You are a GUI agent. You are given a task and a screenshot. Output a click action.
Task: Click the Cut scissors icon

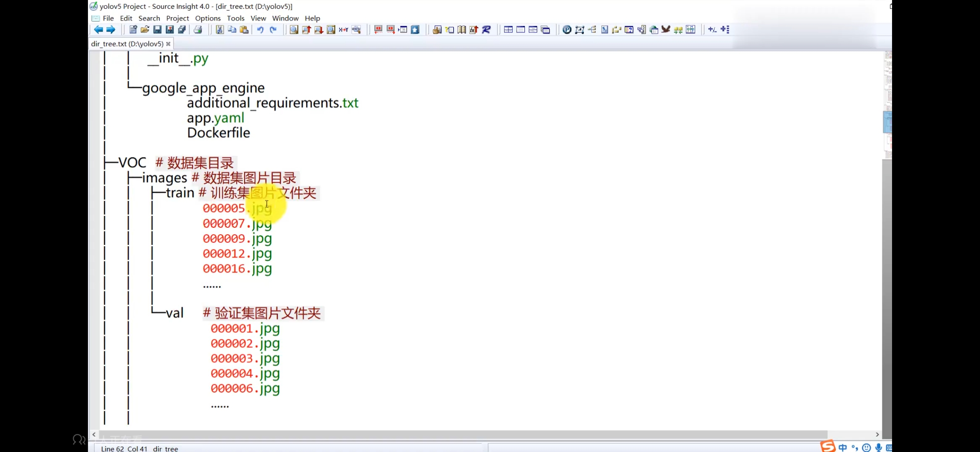click(219, 29)
